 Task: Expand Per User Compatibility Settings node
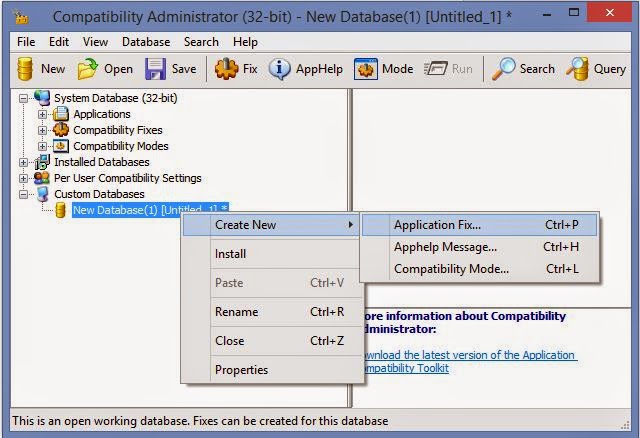point(23,178)
